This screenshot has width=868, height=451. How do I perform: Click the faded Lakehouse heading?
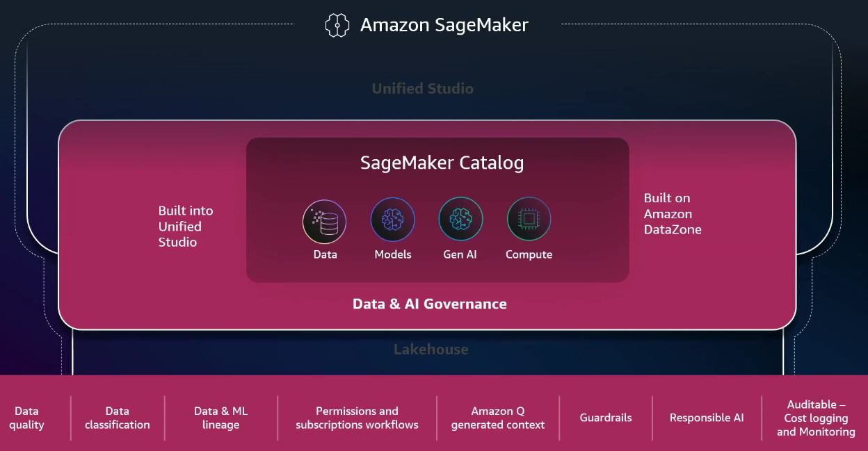tap(431, 350)
